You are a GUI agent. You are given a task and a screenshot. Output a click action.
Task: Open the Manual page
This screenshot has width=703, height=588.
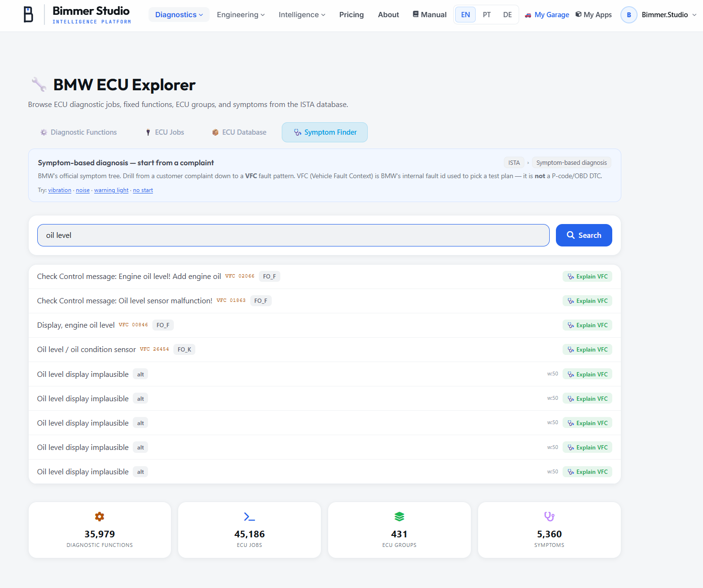429,15
